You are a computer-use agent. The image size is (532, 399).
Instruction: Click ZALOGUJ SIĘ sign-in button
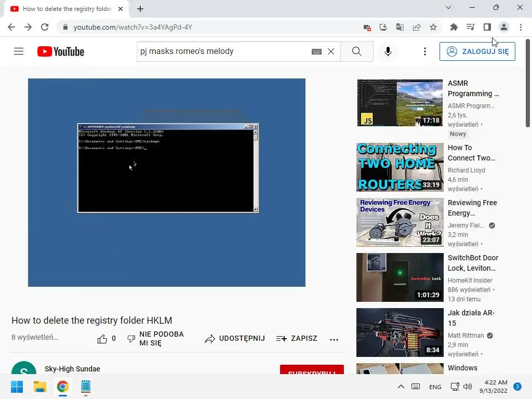(x=477, y=51)
